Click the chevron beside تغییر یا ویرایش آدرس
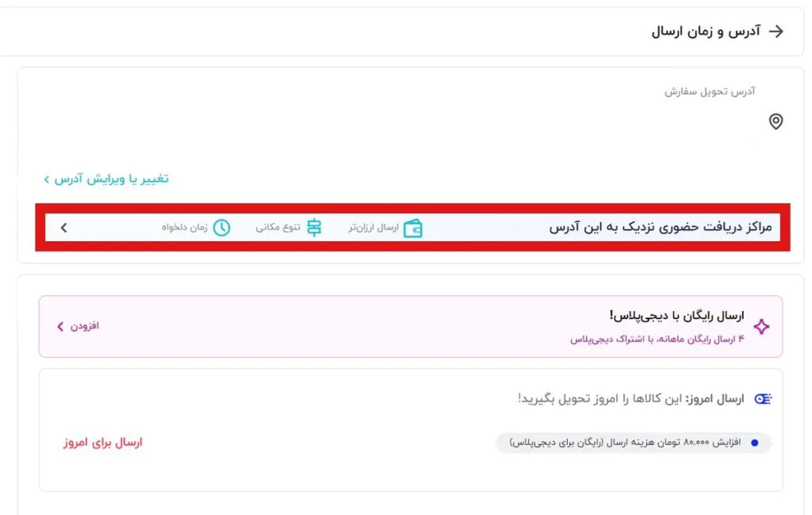The height and width of the screenshot is (515, 812). pos(47,179)
